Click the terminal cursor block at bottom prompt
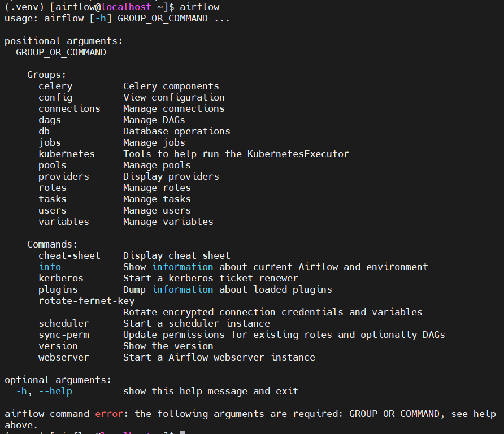This screenshot has height=434, width=504. (x=183, y=432)
